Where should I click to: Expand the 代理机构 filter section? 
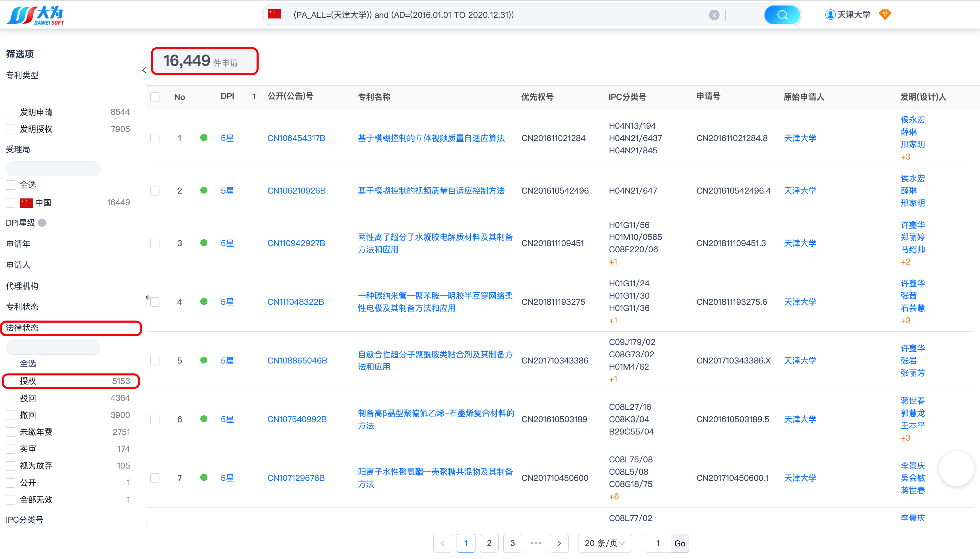22,286
